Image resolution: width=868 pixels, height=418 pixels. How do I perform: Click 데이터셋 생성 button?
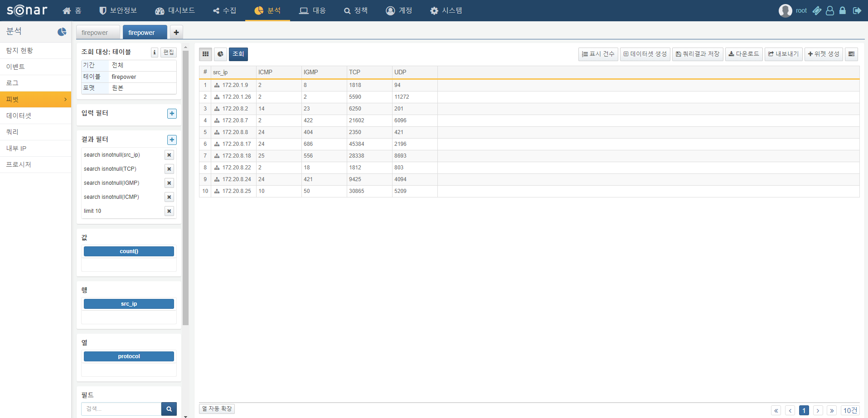point(645,54)
